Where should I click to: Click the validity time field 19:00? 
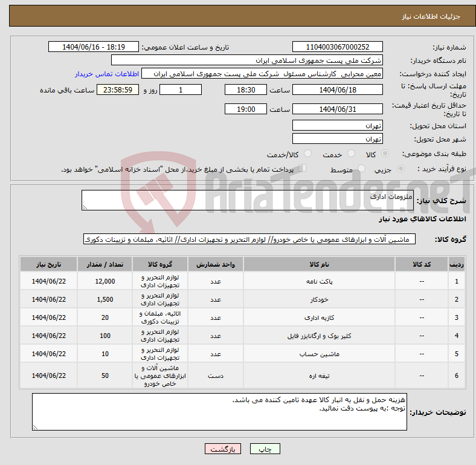pyautogui.click(x=246, y=109)
